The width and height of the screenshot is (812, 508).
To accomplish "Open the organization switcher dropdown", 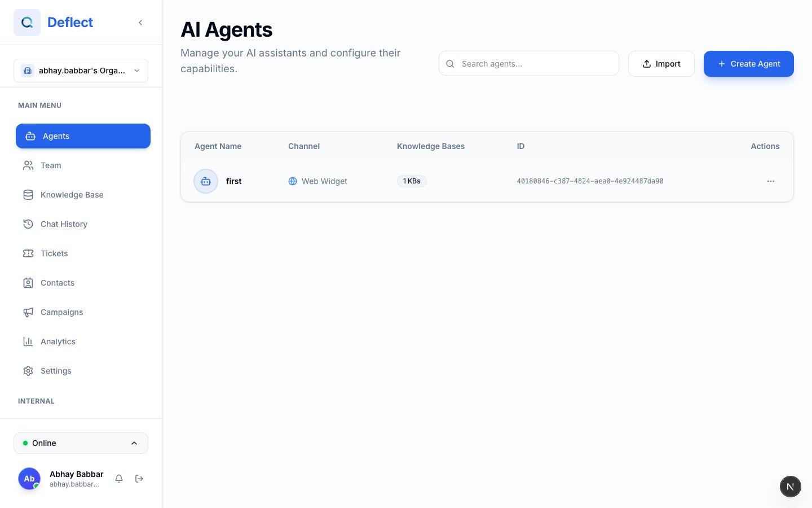I will click(x=81, y=71).
